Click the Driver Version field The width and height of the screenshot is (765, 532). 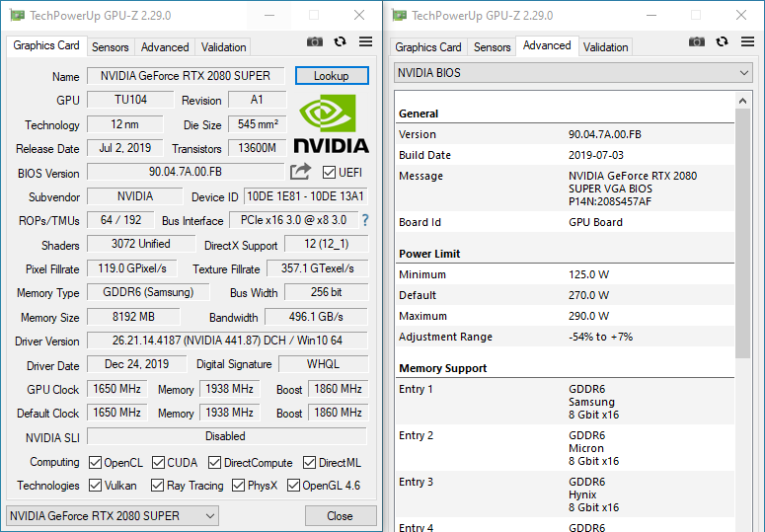point(227,341)
